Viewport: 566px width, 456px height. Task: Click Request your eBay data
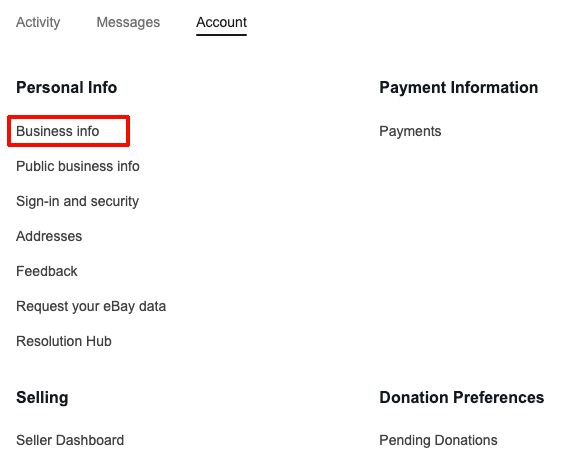[91, 307]
